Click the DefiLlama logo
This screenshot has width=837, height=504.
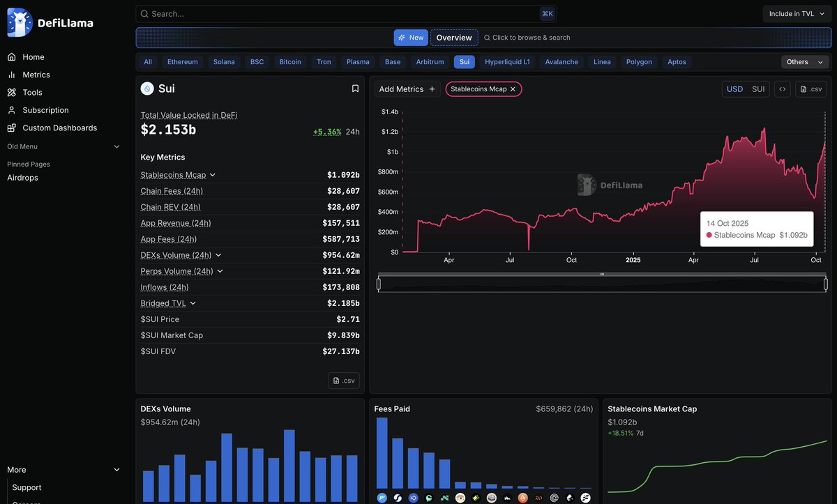[50, 23]
